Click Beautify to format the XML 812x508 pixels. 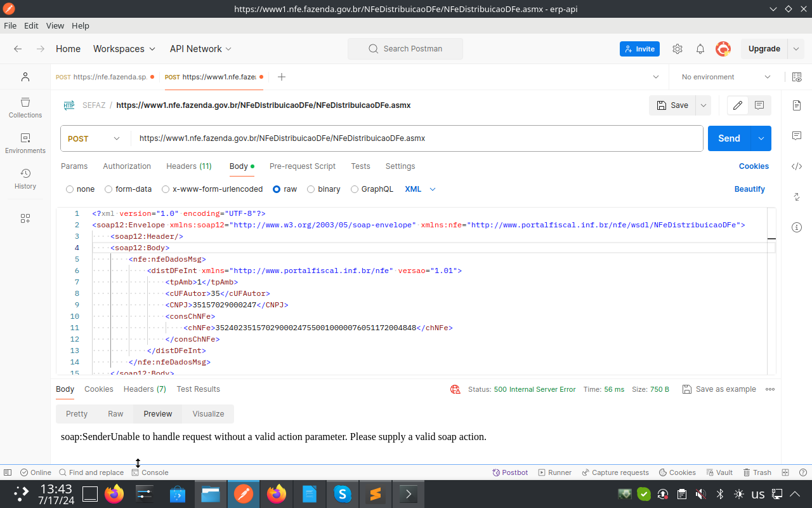(750, 189)
